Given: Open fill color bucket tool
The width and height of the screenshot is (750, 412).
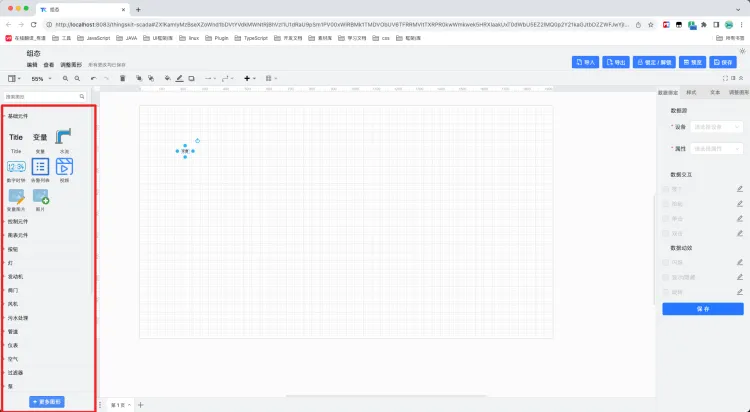Looking at the screenshot, I should pyautogui.click(x=167, y=78).
